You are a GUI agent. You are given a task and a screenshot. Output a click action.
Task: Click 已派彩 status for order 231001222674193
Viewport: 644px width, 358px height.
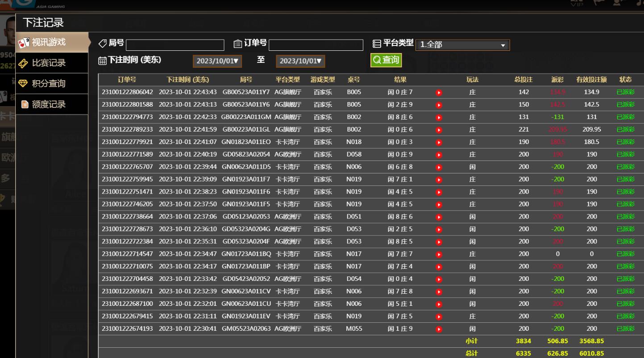[625, 329]
